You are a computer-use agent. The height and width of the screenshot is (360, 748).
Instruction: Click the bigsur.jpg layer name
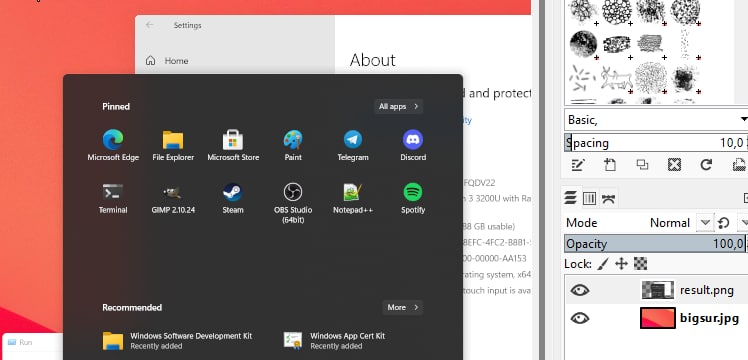(x=709, y=318)
